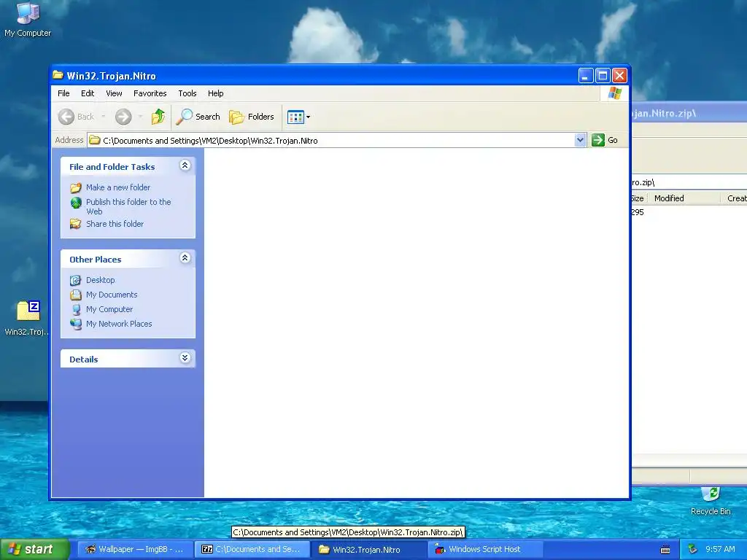747x560 pixels.
Task: Go up one folder level
Action: point(158,117)
